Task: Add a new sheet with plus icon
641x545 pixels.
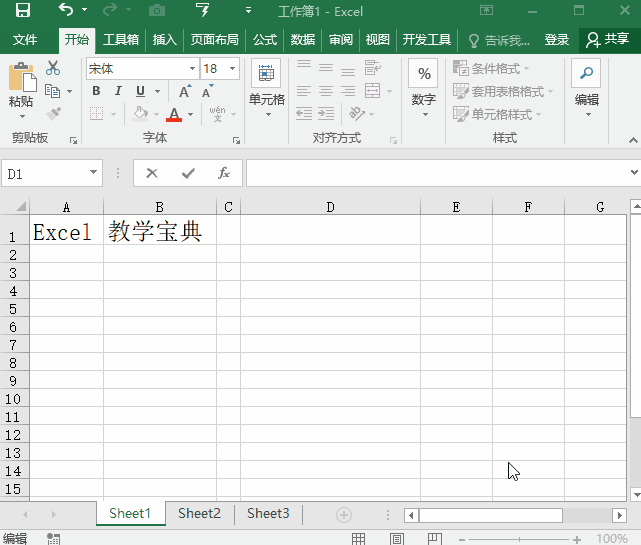Action: point(344,515)
